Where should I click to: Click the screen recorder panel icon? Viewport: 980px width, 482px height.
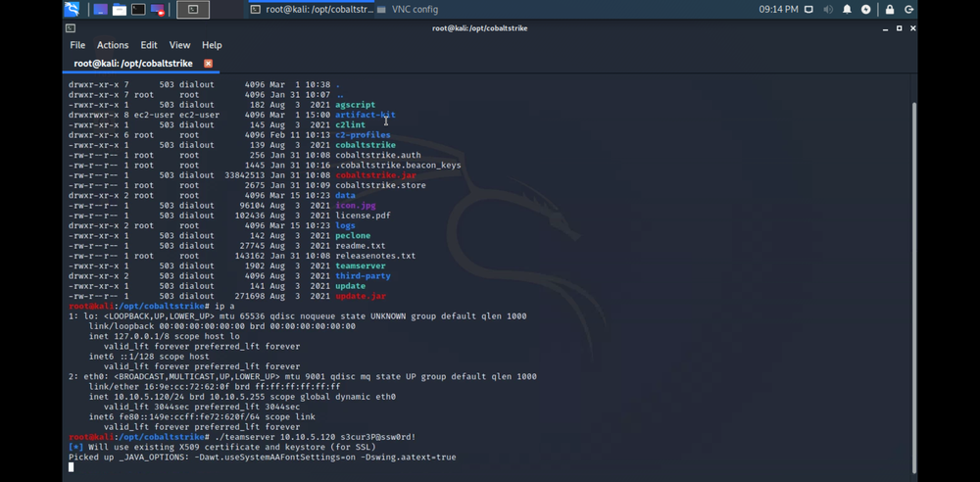tap(158, 10)
